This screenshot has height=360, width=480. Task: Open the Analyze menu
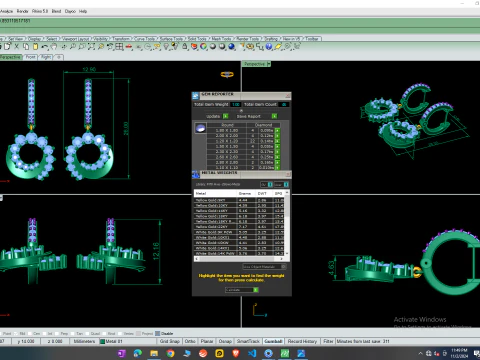point(6,11)
